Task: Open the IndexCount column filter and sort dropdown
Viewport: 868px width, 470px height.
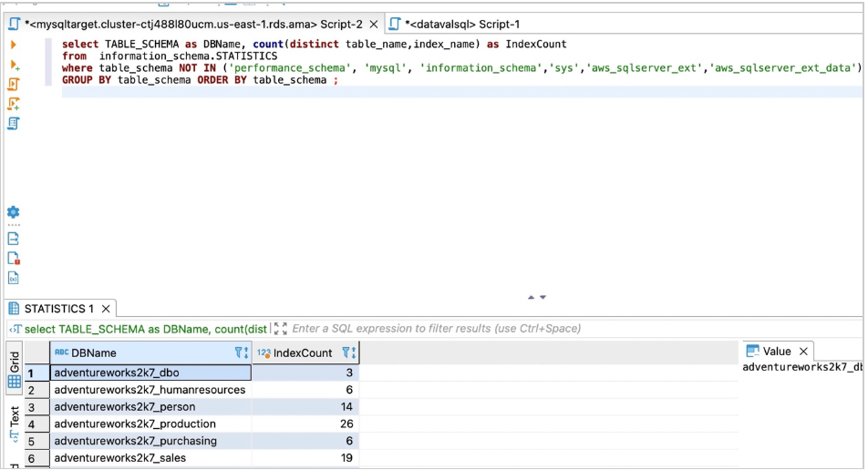Action: coord(348,353)
